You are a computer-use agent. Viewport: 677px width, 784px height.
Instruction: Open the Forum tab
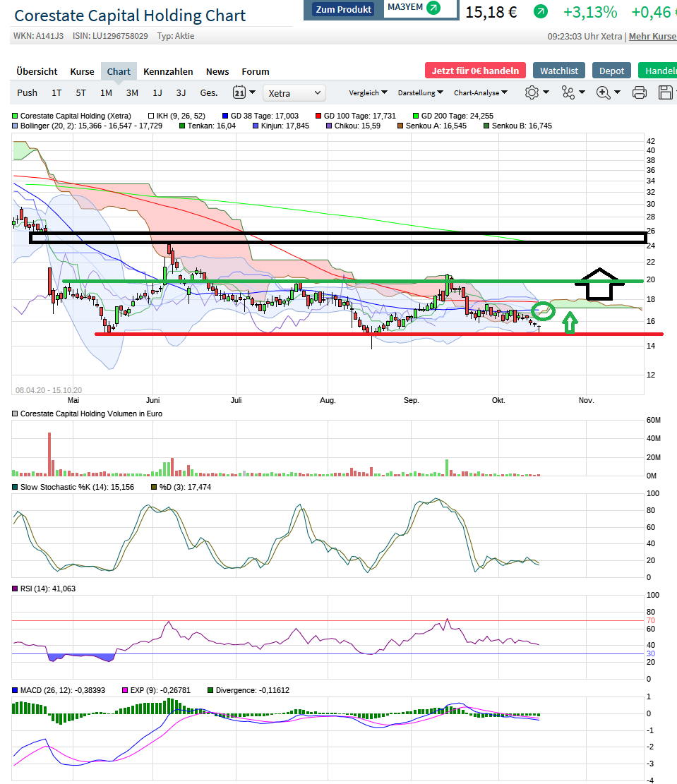255,71
